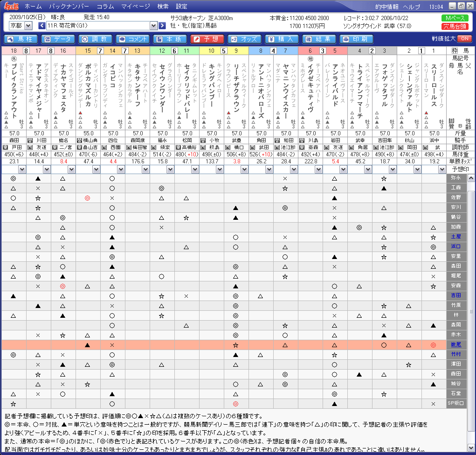Select the red 予想 toolbar button
476x455 pixels.
coord(207,39)
